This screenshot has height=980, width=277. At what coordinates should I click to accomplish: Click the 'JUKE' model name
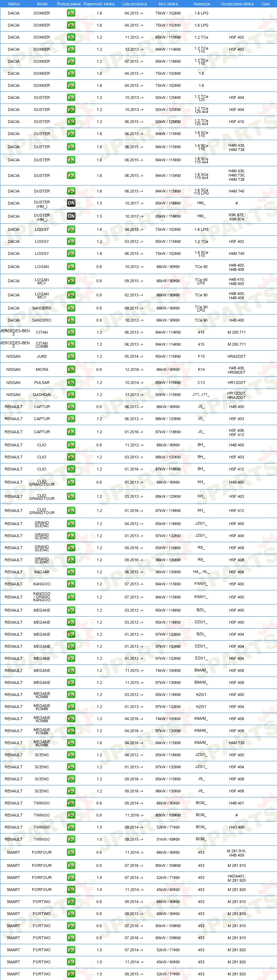42,356
